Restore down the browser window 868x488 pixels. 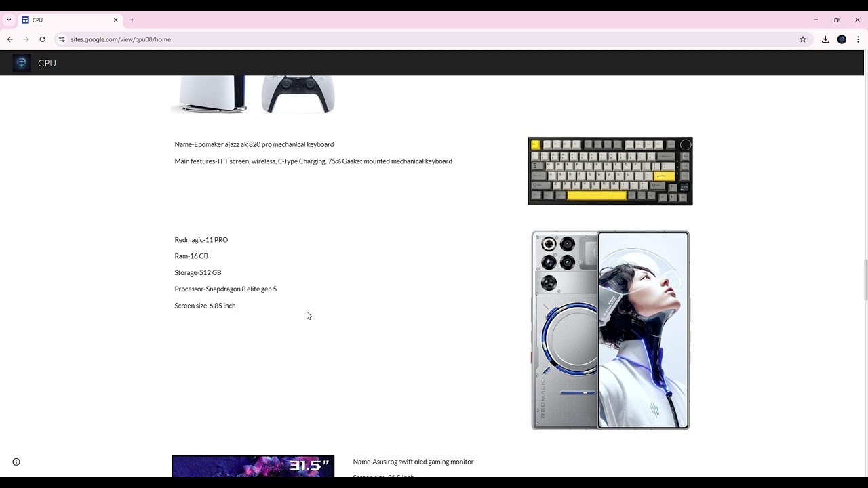click(837, 20)
